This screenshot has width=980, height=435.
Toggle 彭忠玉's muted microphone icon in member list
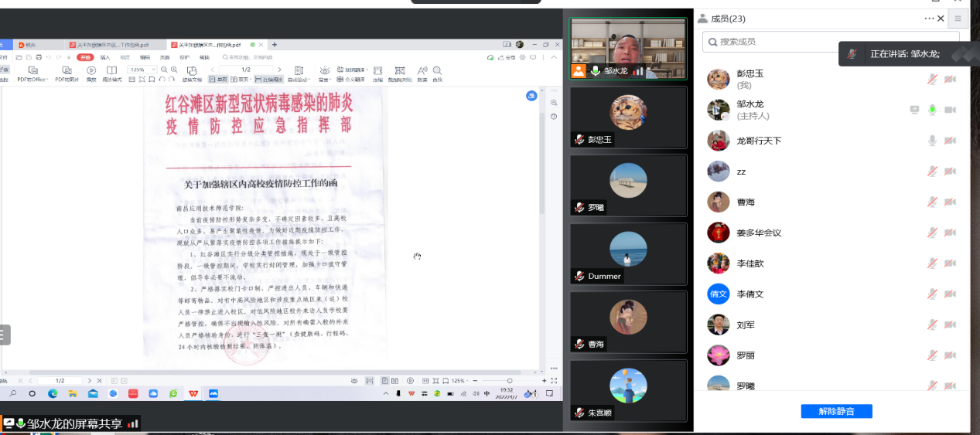coord(933,79)
